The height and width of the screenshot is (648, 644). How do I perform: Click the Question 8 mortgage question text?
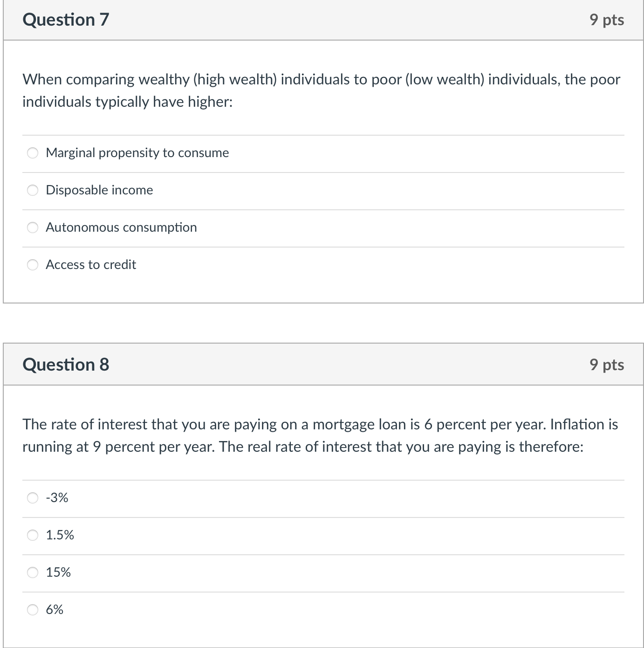tap(320, 435)
